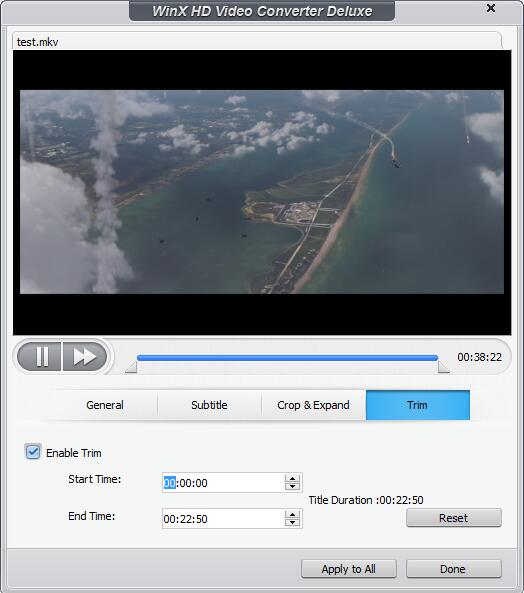Open the Crop & Expand tab
524x593 pixels.
point(313,405)
